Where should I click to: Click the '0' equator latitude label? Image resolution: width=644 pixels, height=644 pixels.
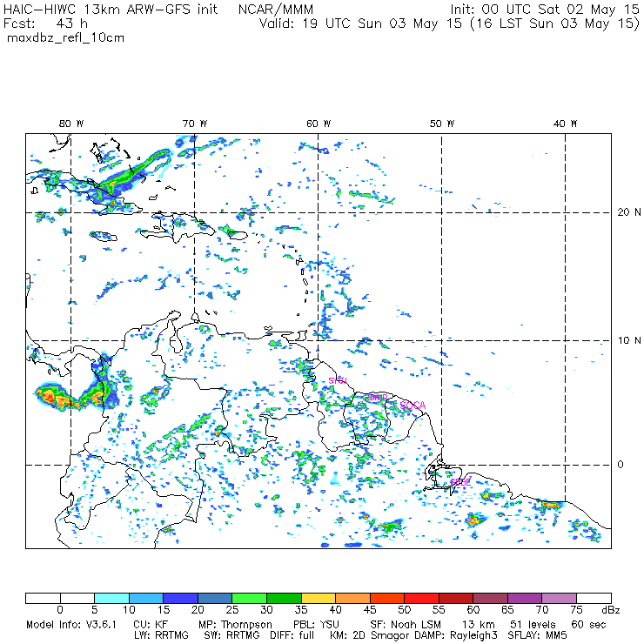tap(621, 465)
